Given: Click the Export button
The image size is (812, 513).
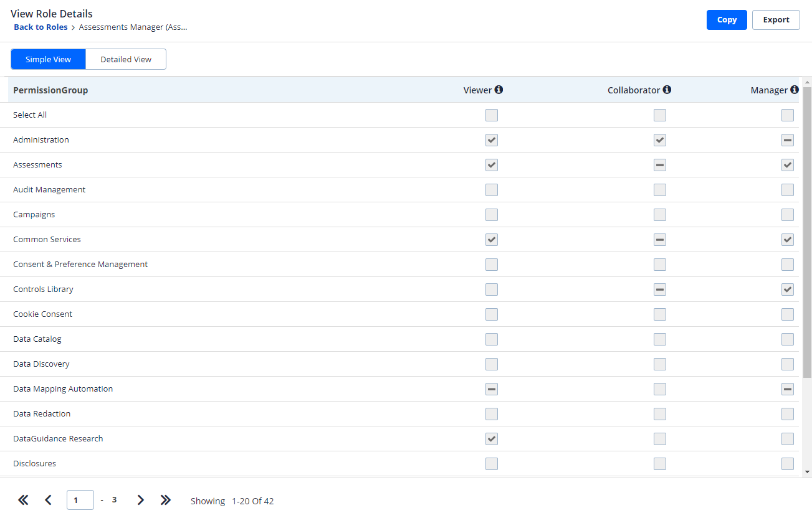Looking at the screenshot, I should click(776, 20).
